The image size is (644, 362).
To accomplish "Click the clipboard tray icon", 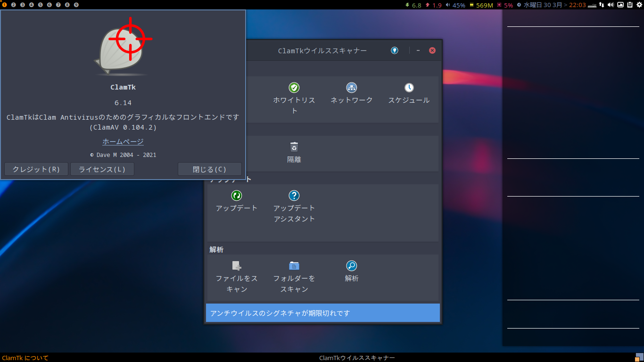I will tap(629, 5).
